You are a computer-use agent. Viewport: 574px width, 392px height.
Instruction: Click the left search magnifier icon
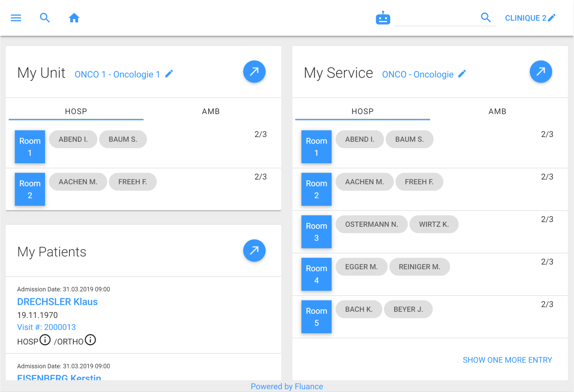[x=44, y=18]
